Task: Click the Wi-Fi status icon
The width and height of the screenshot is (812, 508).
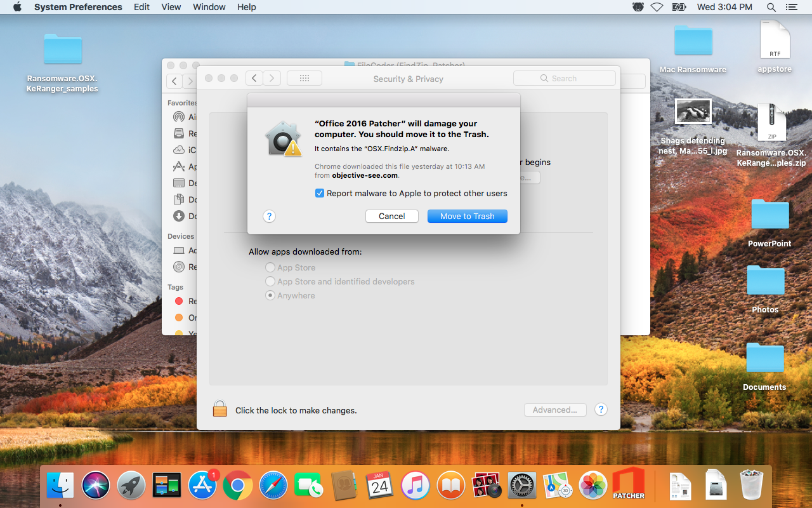Action: pyautogui.click(x=657, y=7)
